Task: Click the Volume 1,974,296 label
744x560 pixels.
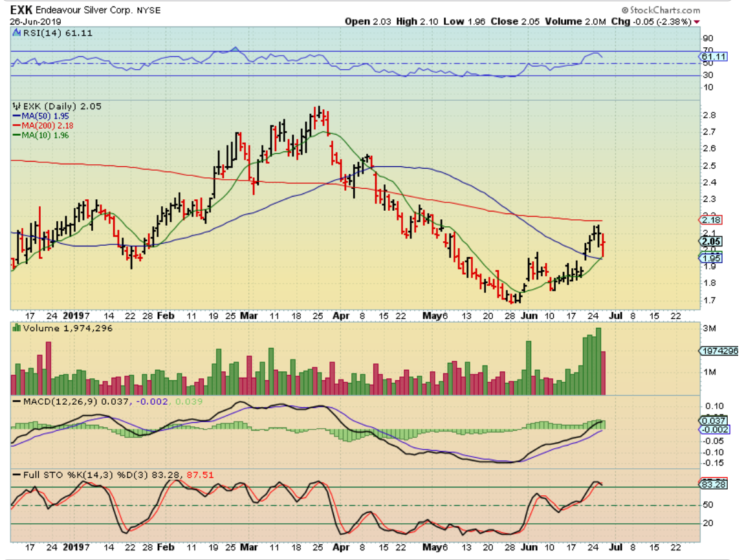Action: point(68,328)
